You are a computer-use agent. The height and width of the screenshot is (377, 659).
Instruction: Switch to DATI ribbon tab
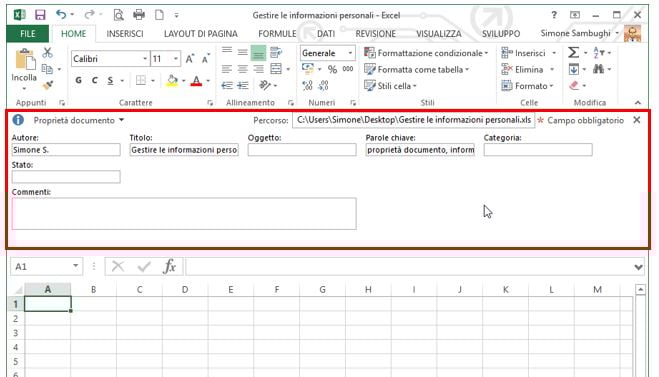click(x=326, y=34)
